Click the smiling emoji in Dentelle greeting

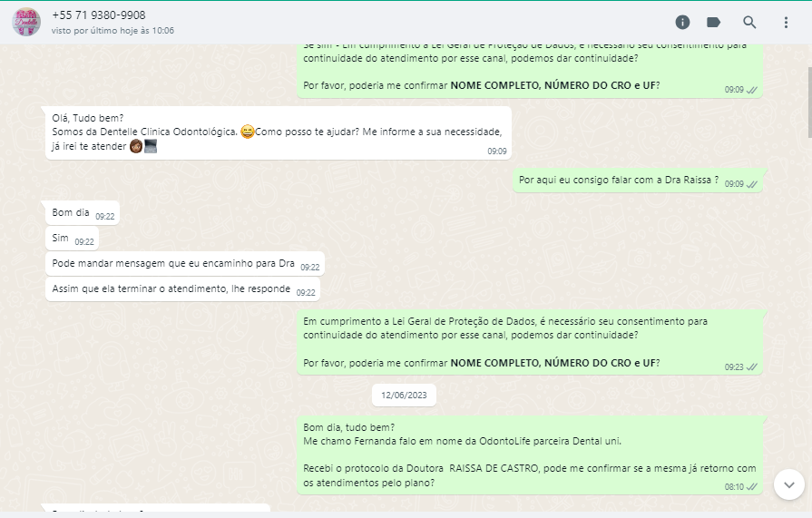(x=248, y=132)
